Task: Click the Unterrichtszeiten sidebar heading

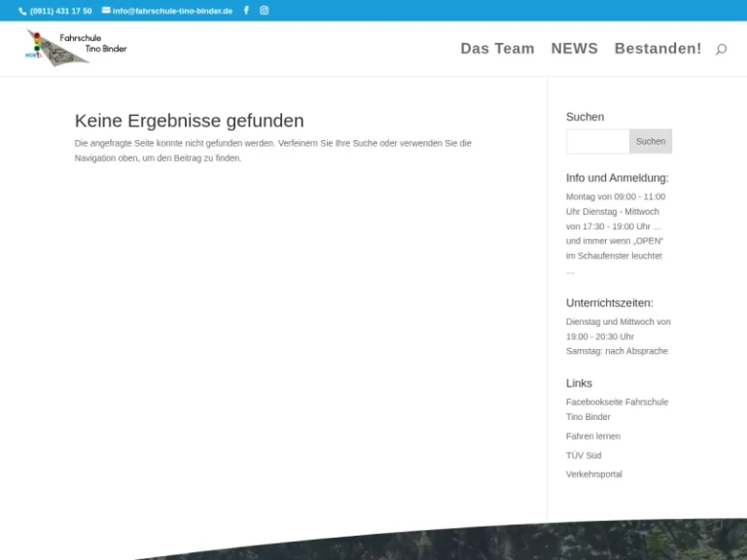Action: point(609,302)
